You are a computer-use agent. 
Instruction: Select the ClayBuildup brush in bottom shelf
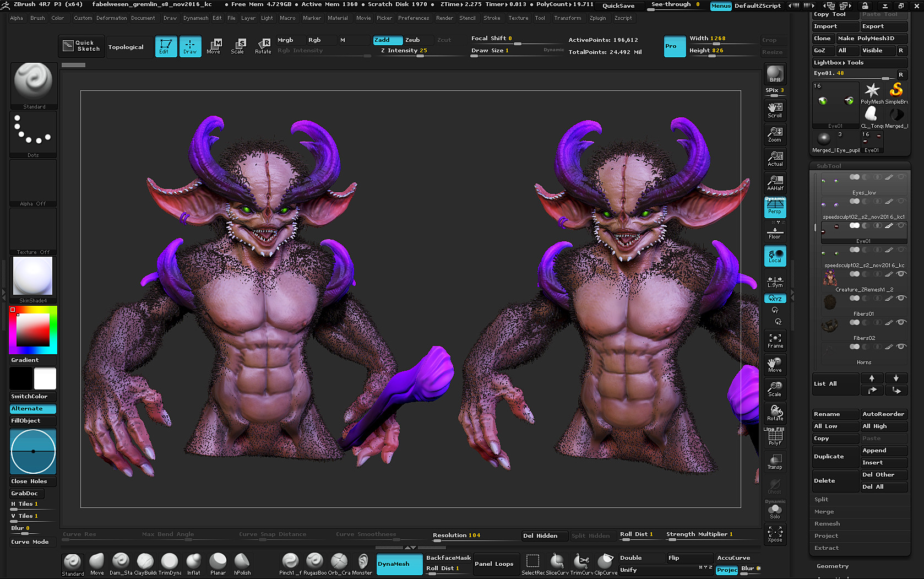(145, 565)
